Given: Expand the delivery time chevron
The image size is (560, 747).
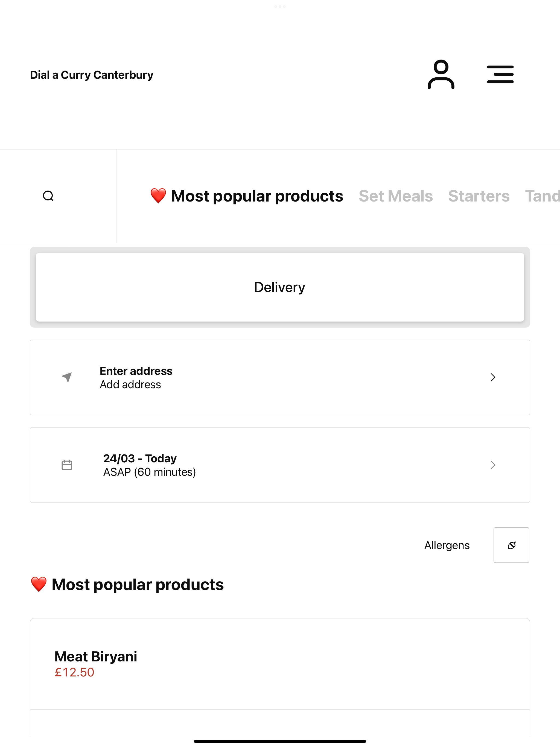Looking at the screenshot, I should point(493,465).
